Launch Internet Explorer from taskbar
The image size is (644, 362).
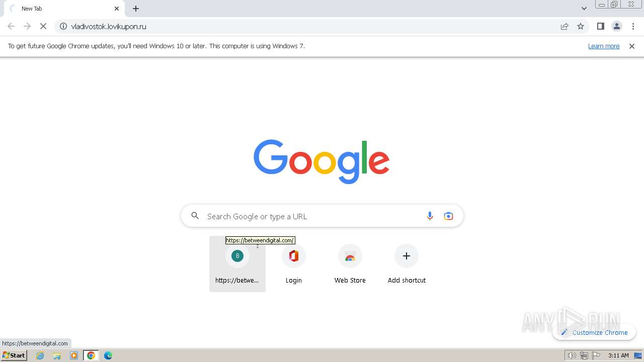[x=40, y=355]
